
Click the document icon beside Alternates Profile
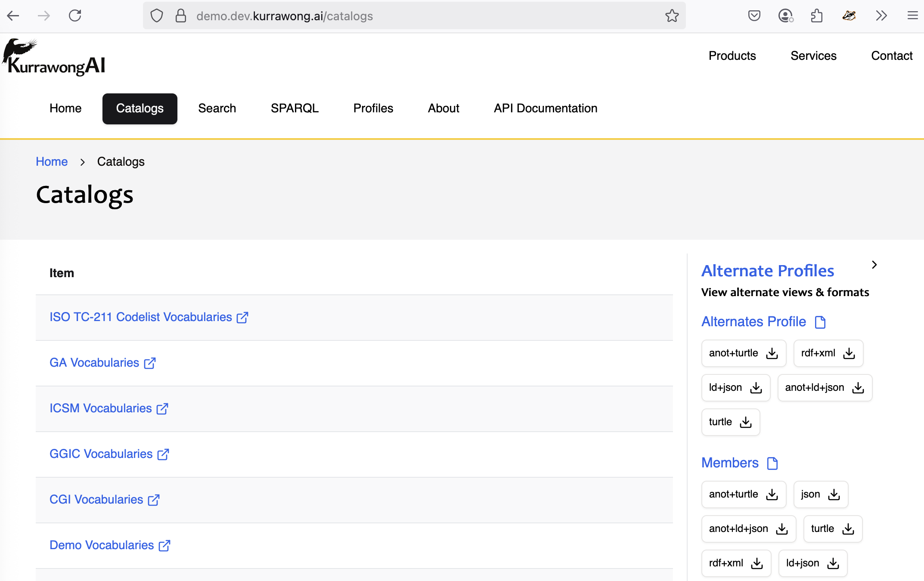[x=820, y=322]
